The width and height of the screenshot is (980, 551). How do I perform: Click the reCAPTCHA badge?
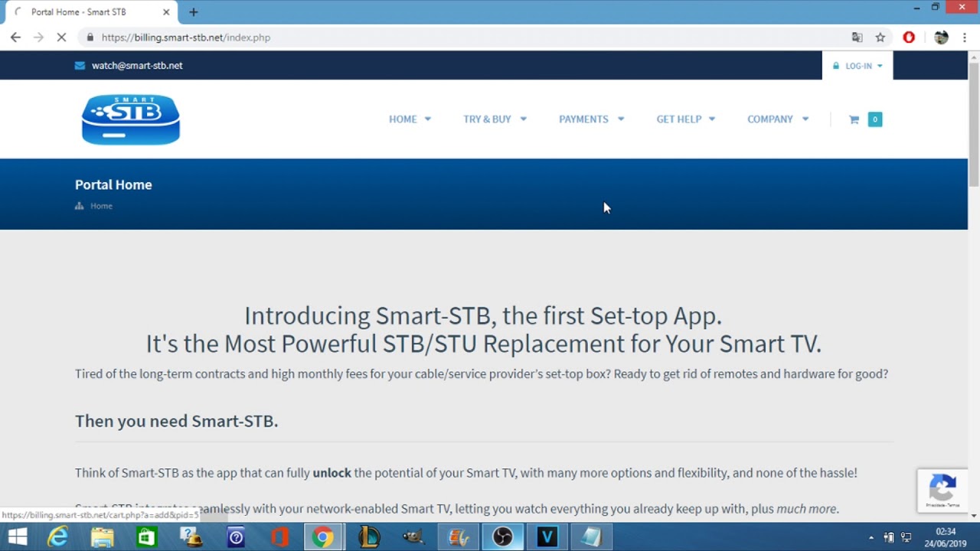click(942, 490)
